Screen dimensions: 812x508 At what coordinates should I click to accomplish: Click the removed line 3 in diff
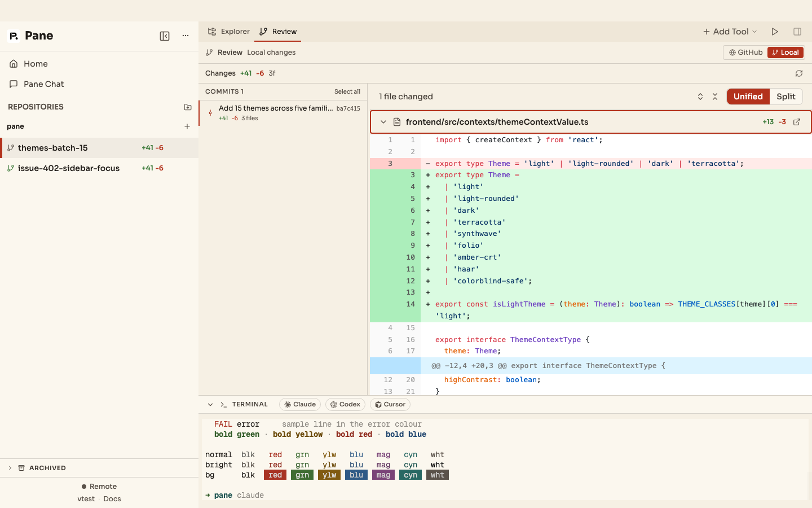pos(590,164)
